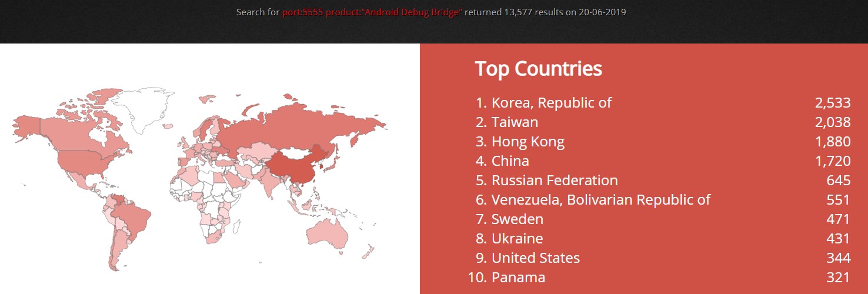Click the 645 result count
The height and width of the screenshot is (294, 868).
point(838,181)
